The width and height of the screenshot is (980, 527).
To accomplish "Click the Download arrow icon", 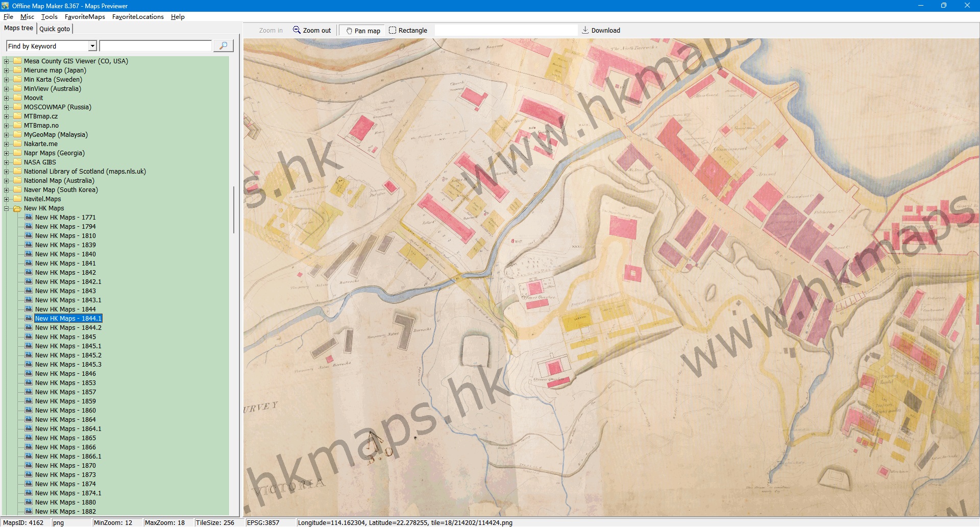I will click(x=585, y=30).
